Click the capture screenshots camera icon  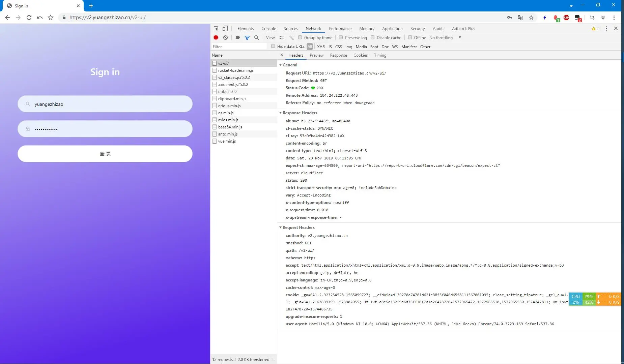(238, 37)
